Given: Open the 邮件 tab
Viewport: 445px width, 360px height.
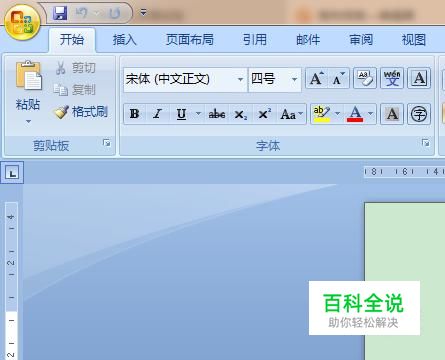Looking at the screenshot, I should click(308, 40).
